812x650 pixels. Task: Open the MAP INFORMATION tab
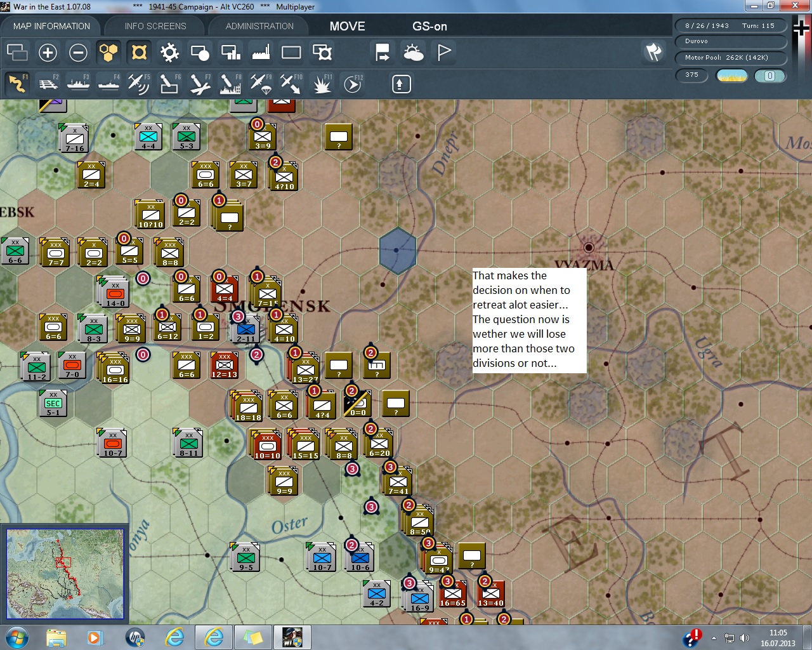(51, 26)
